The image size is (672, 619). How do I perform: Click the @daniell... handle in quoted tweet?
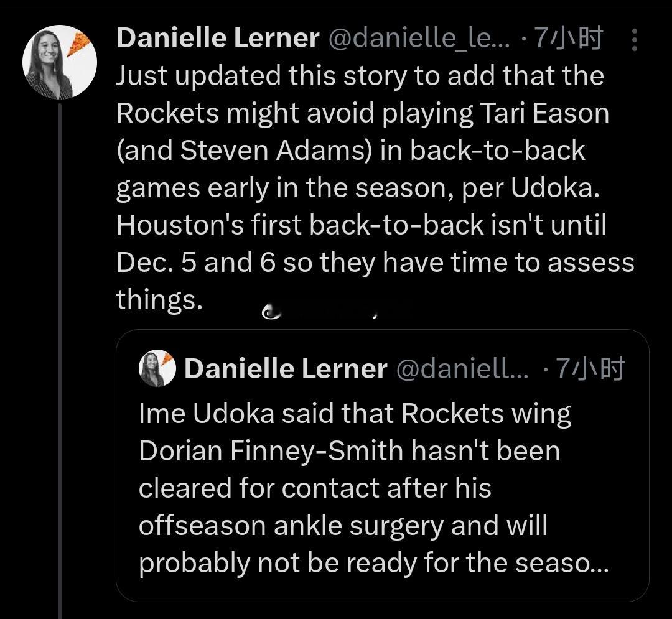(463, 369)
